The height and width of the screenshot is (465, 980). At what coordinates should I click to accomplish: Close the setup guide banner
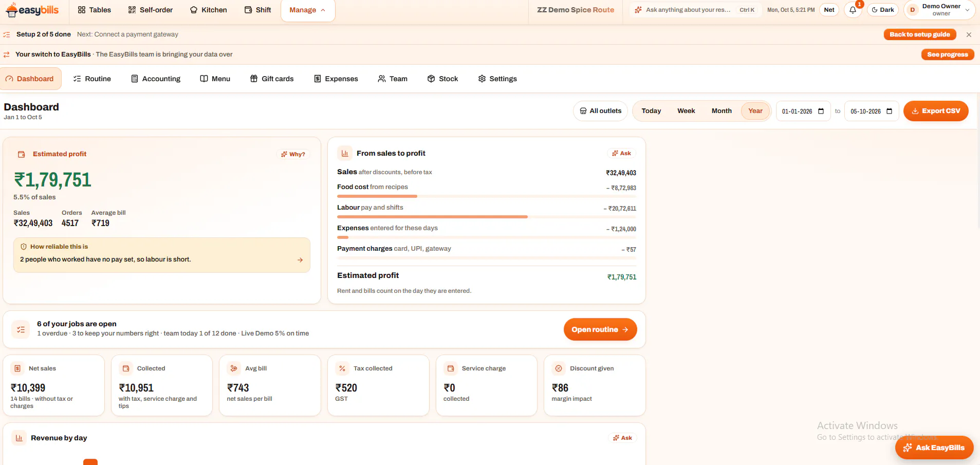pyautogui.click(x=969, y=34)
